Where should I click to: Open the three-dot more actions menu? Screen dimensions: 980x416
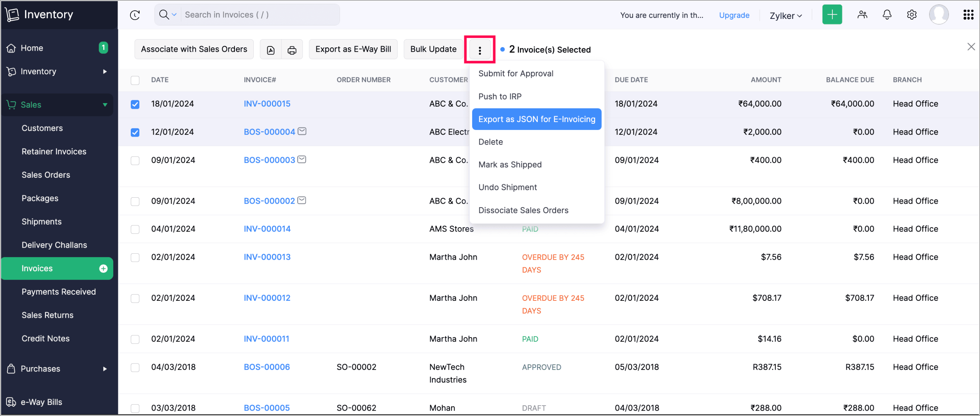click(480, 50)
